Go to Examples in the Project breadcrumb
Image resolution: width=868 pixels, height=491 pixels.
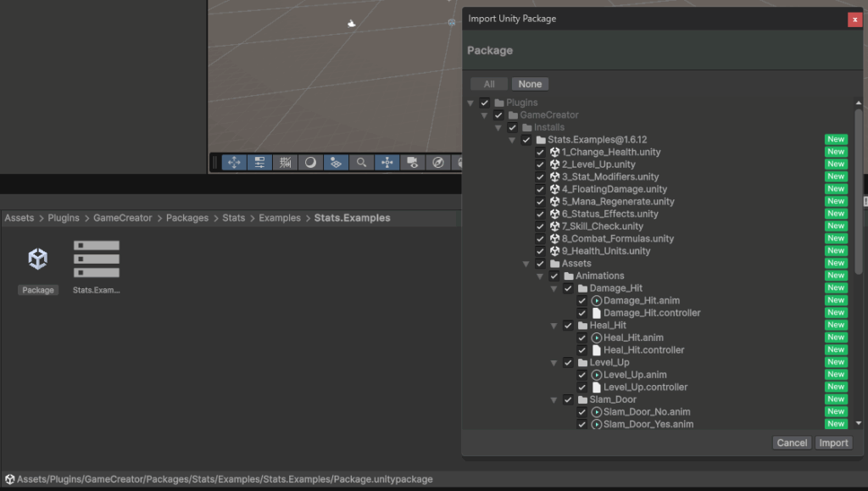point(280,218)
